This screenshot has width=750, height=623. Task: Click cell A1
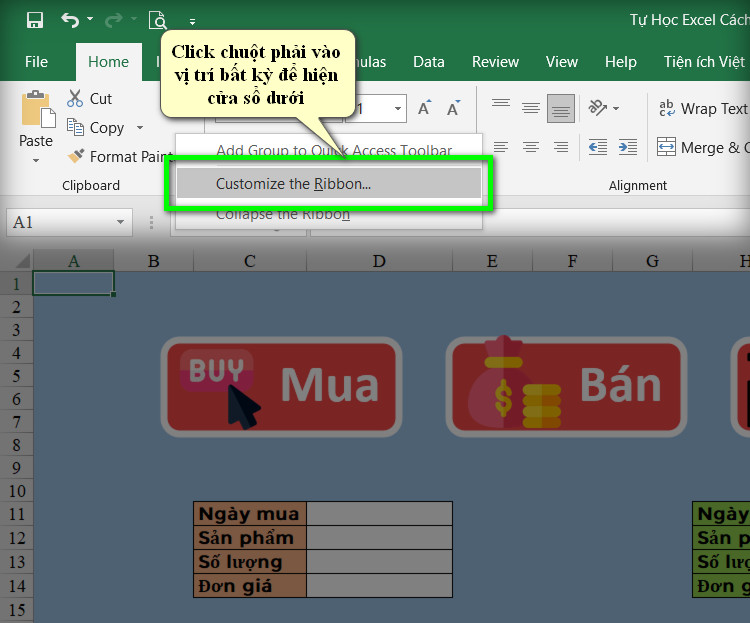coord(73,283)
